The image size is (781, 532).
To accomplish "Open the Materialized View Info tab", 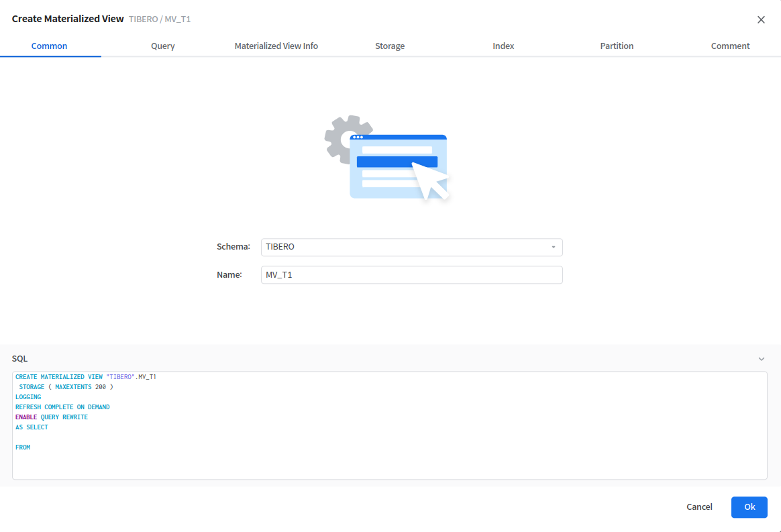I will (x=276, y=46).
